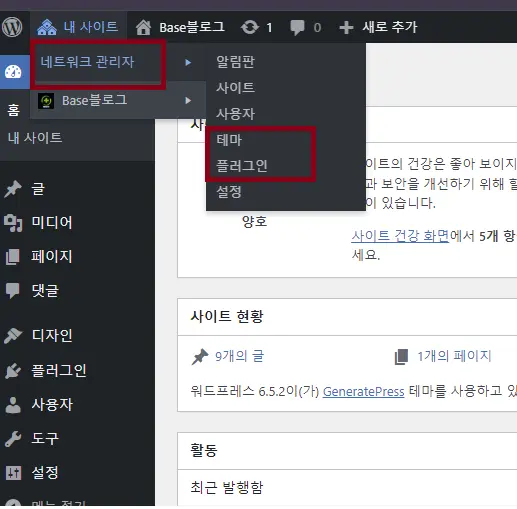The width and height of the screenshot is (517, 509).
Task: Open the 내 사이트 admin bar menu
Action: 78,27
